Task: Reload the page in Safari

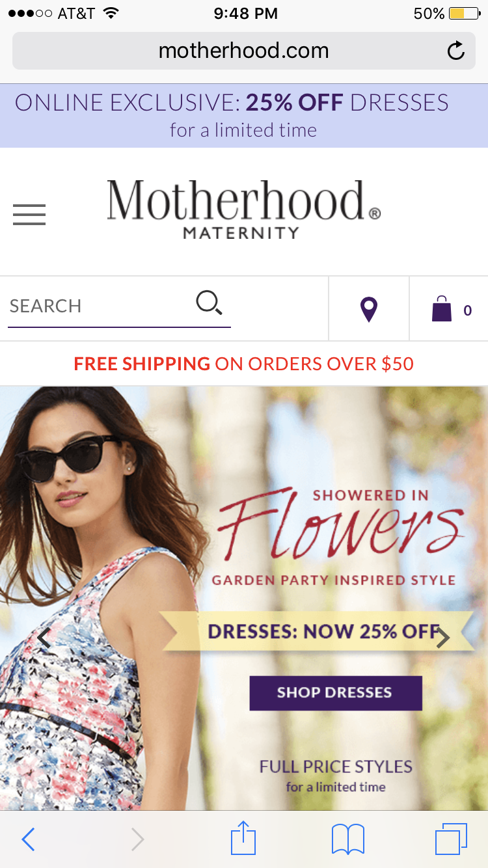Action: (456, 51)
